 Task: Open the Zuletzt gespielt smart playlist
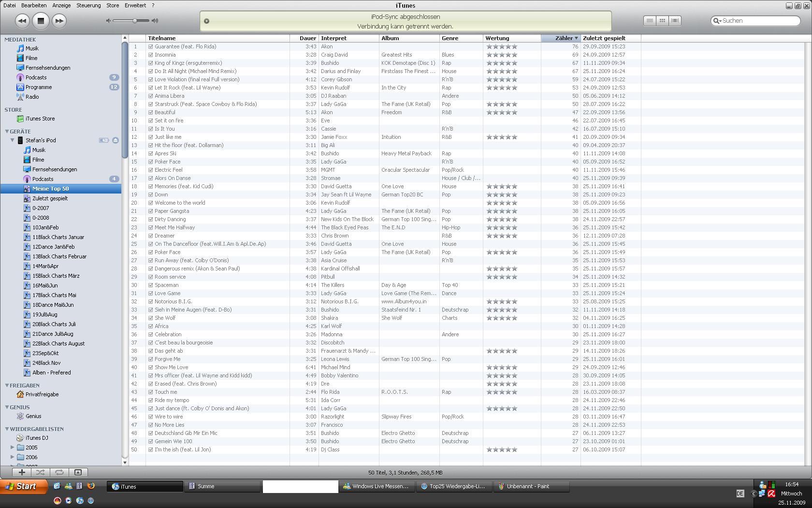(50, 198)
